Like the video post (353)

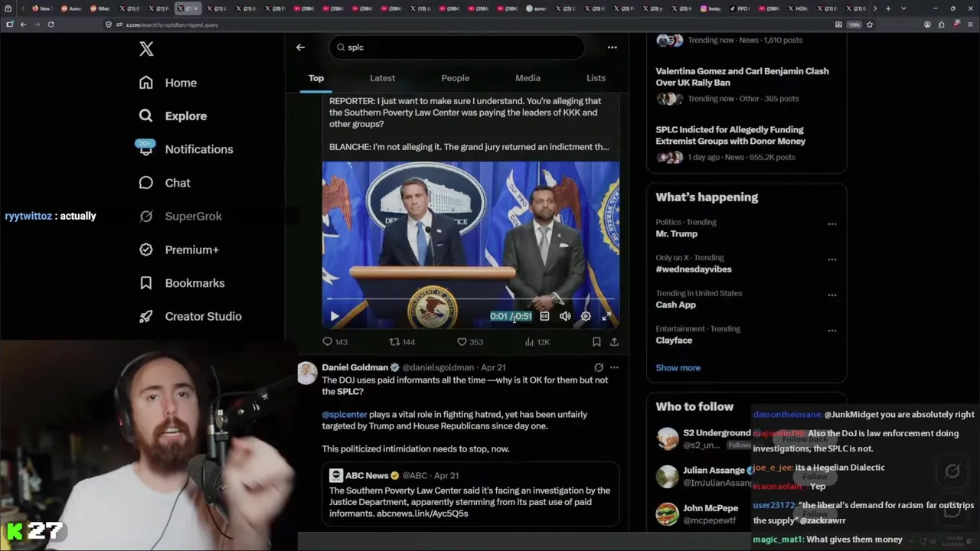coord(470,342)
